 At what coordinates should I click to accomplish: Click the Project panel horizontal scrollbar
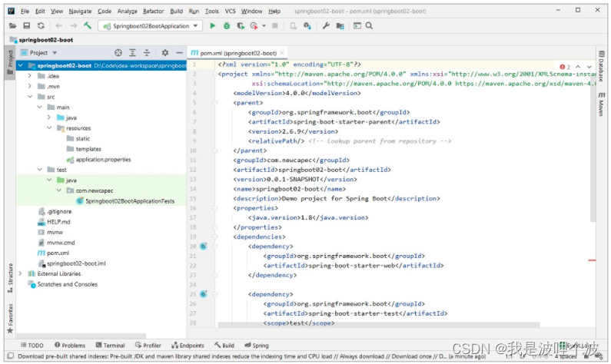pos(81,335)
